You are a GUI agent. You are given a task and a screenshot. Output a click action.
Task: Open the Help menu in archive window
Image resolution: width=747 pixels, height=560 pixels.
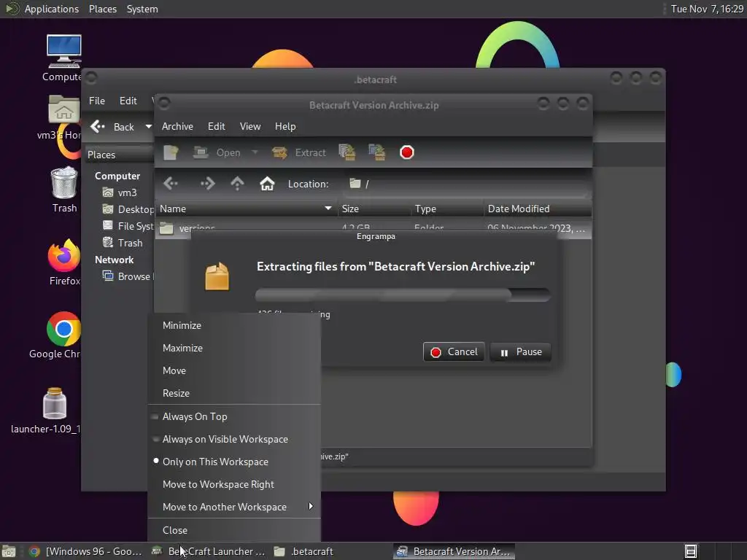285,126
